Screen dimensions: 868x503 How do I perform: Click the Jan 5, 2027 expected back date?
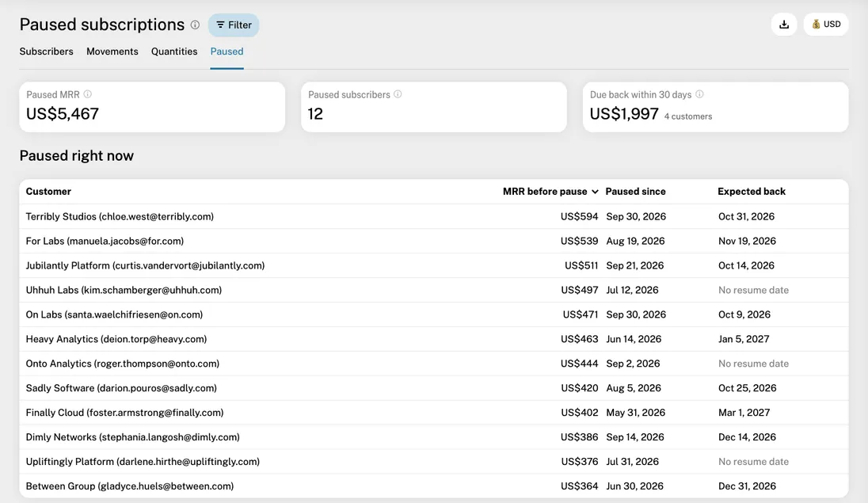point(744,339)
